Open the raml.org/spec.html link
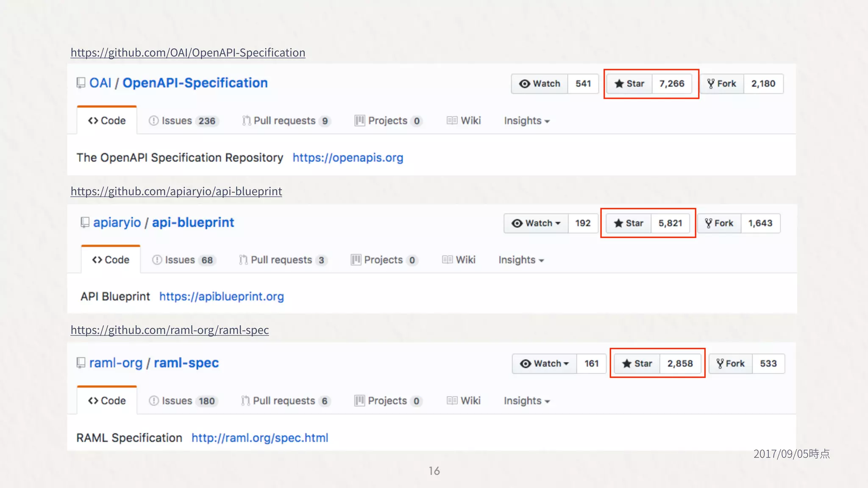The image size is (868, 488). 259,438
